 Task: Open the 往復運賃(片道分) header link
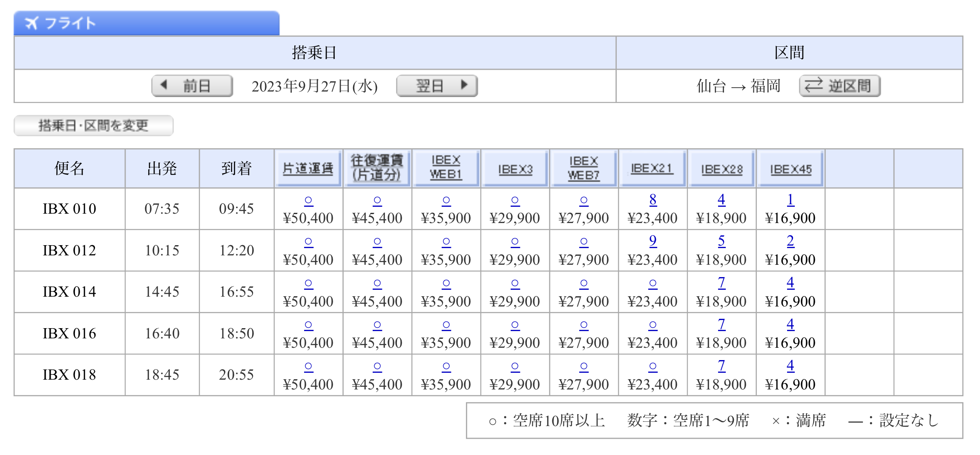tap(377, 169)
